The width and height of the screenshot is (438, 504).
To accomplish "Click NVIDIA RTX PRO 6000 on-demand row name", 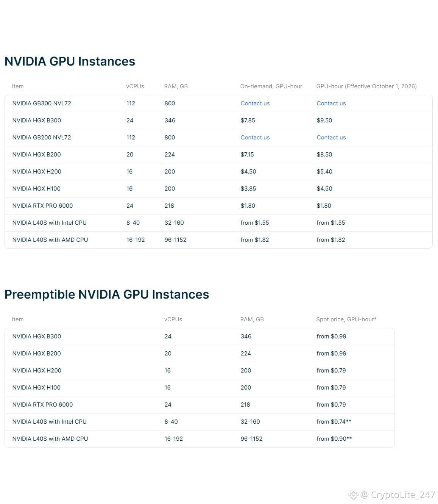I will 42,206.
